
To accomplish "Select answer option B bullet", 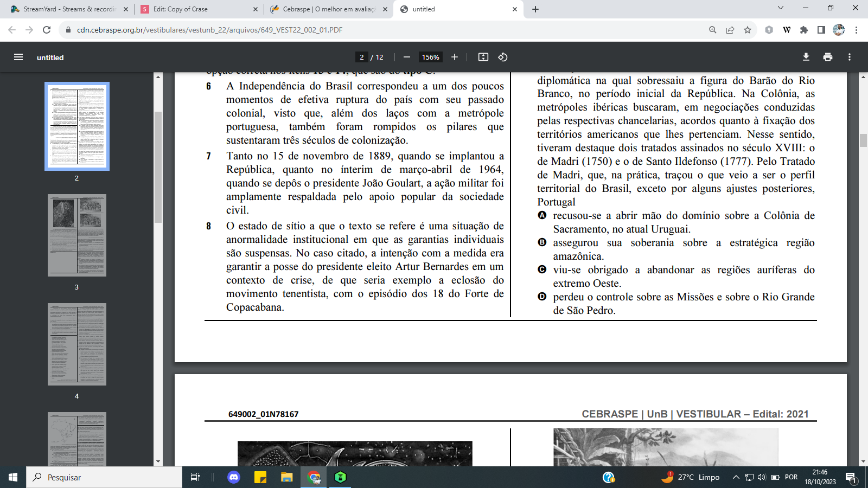I will pyautogui.click(x=542, y=242).
